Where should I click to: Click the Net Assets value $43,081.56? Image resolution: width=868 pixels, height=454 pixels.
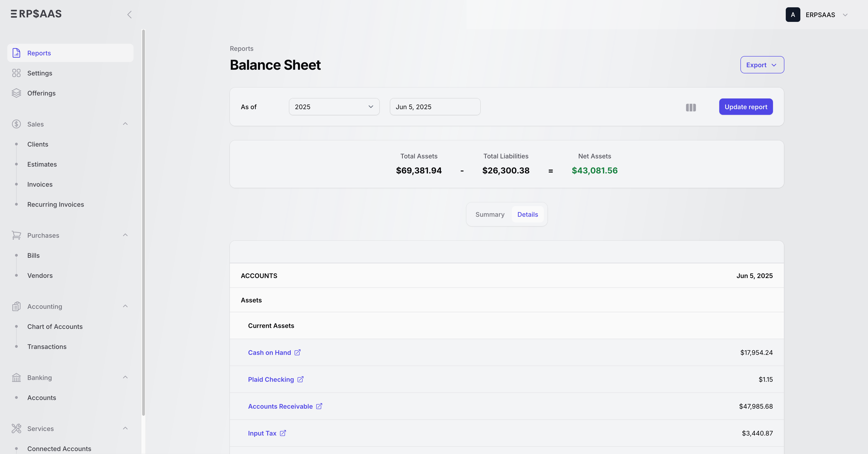click(594, 170)
